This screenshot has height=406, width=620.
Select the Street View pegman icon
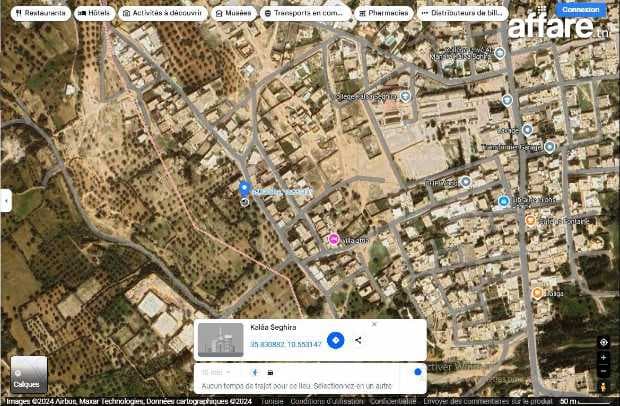click(x=604, y=385)
